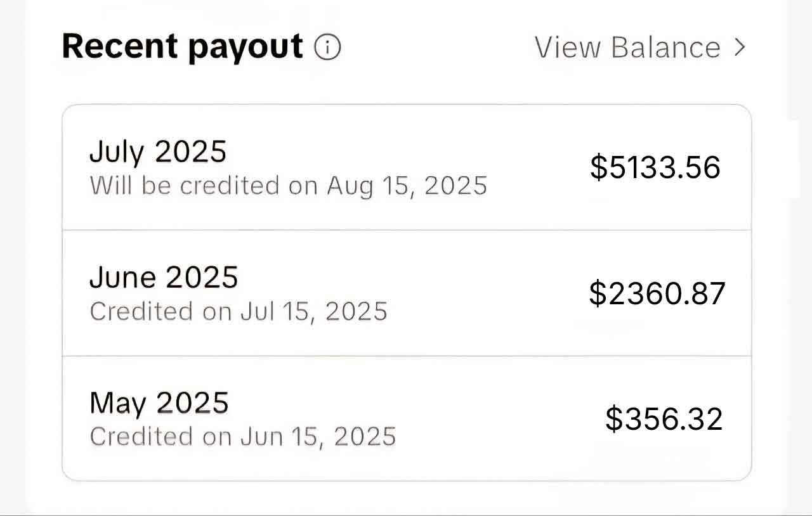Click 'Will be credited on Aug 15, 2025'
Viewport: 812px width, 516px height.
[288, 186]
